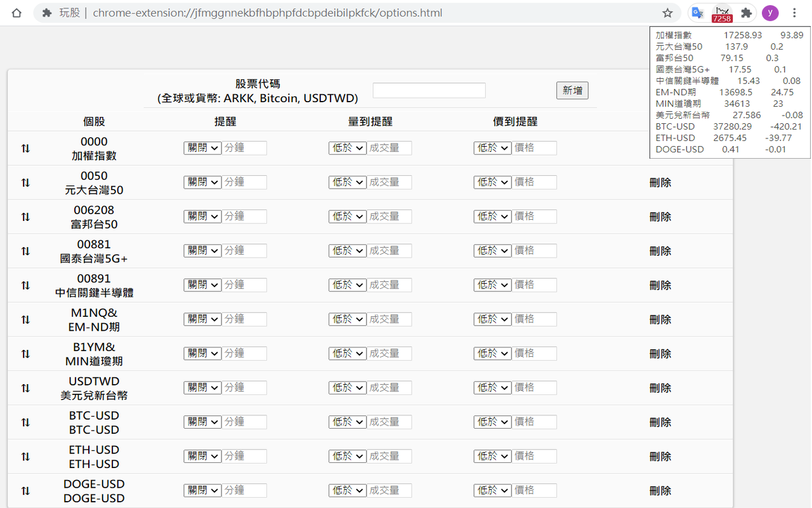Click 刪除 in the BTC-USD table row
Screen dimensions: 812x508
point(660,423)
